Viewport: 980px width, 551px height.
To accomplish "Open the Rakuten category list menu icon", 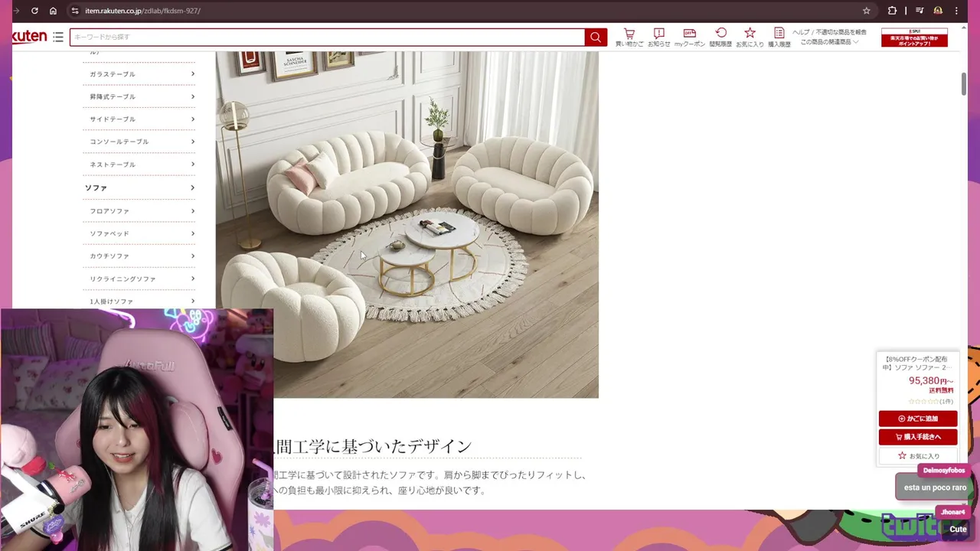I will pyautogui.click(x=58, y=37).
